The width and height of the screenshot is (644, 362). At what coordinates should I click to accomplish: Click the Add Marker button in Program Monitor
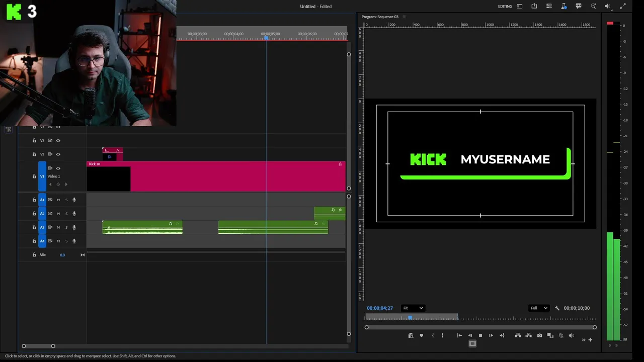[x=422, y=335]
